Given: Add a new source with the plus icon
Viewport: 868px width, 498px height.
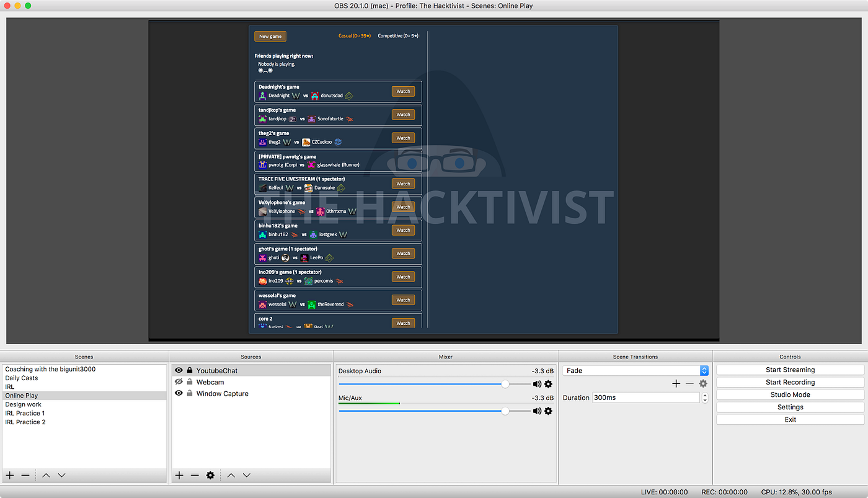Looking at the screenshot, I should tap(179, 475).
